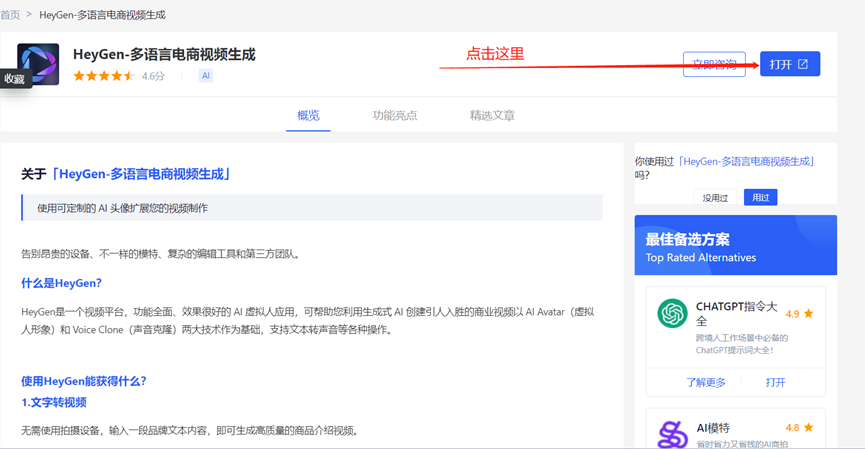Select the 用过 option
865x449 pixels.
(x=761, y=197)
